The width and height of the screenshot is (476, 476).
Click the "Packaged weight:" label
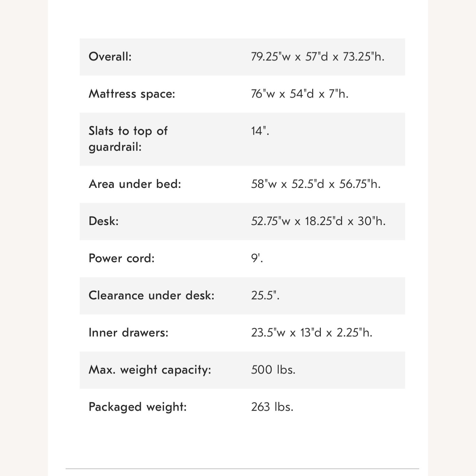click(137, 407)
